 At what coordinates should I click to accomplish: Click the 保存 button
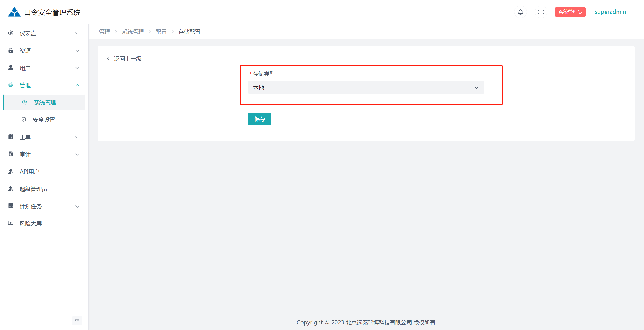[259, 119]
